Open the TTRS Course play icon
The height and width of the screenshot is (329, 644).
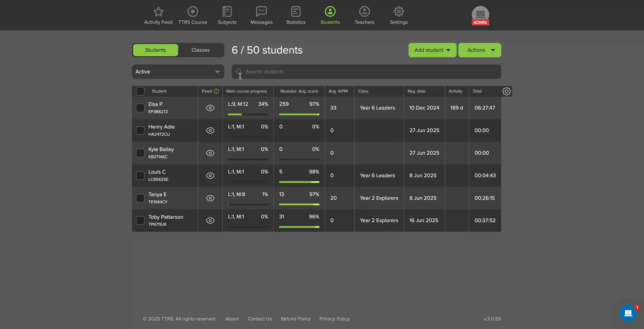coord(193,12)
